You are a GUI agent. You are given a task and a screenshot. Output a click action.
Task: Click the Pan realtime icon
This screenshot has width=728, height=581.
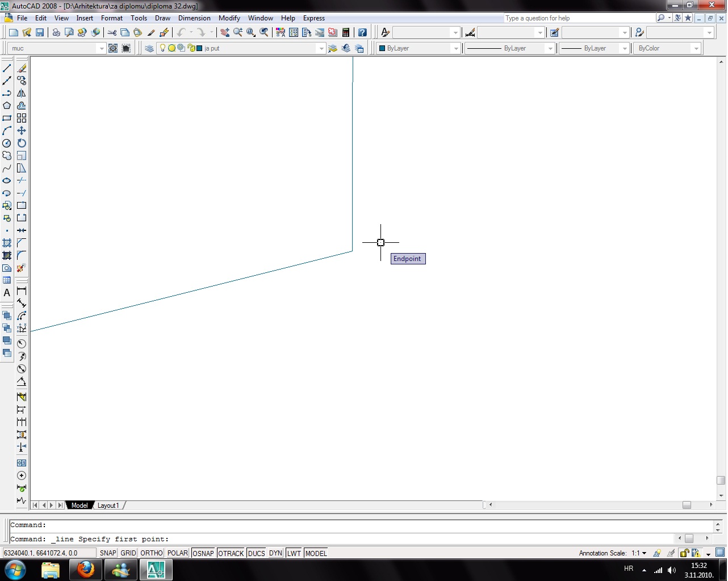225,32
